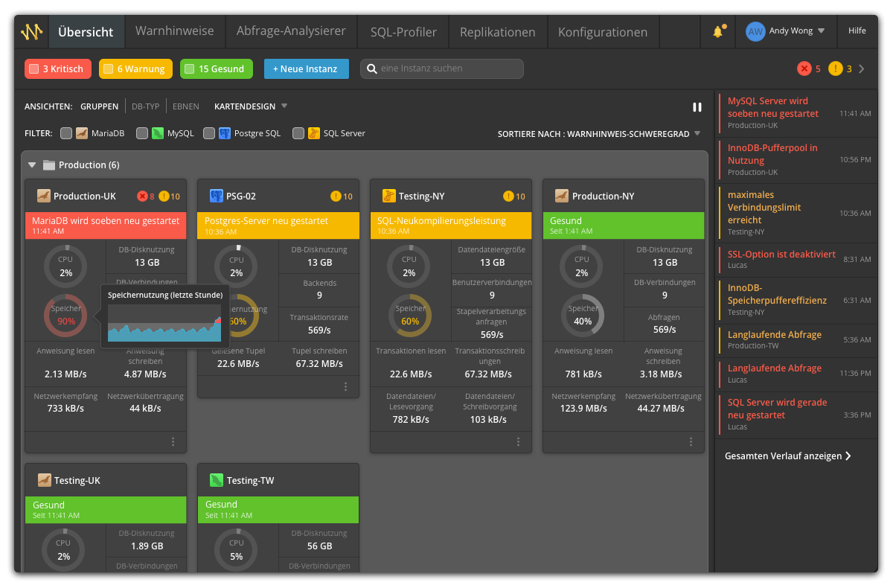Click the red critical badge on Production-UK
This screenshot has height=588, width=893.
coord(142,196)
